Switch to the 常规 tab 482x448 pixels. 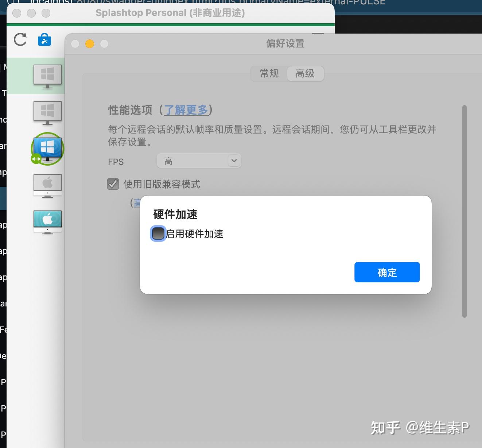pos(268,73)
